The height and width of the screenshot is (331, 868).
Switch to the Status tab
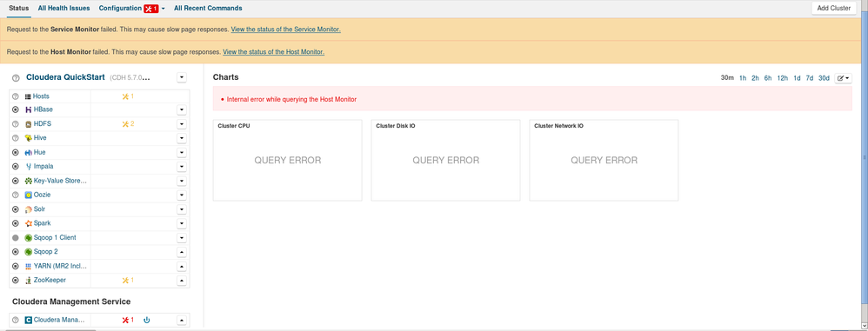(19, 9)
